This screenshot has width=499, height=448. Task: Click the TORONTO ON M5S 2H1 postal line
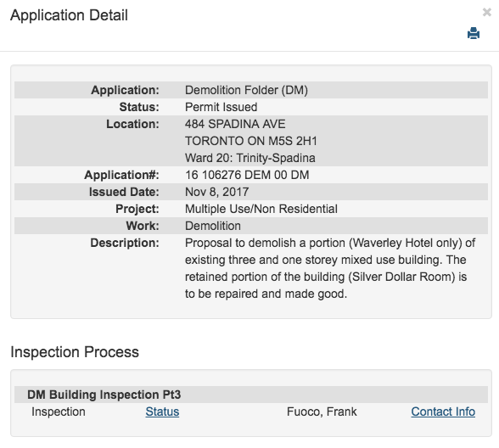pos(251,141)
